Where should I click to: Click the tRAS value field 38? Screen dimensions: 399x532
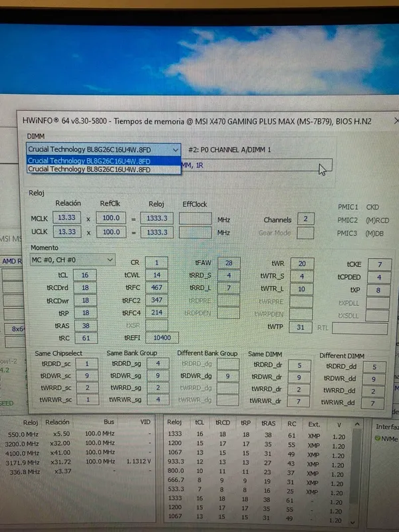pyautogui.click(x=86, y=326)
